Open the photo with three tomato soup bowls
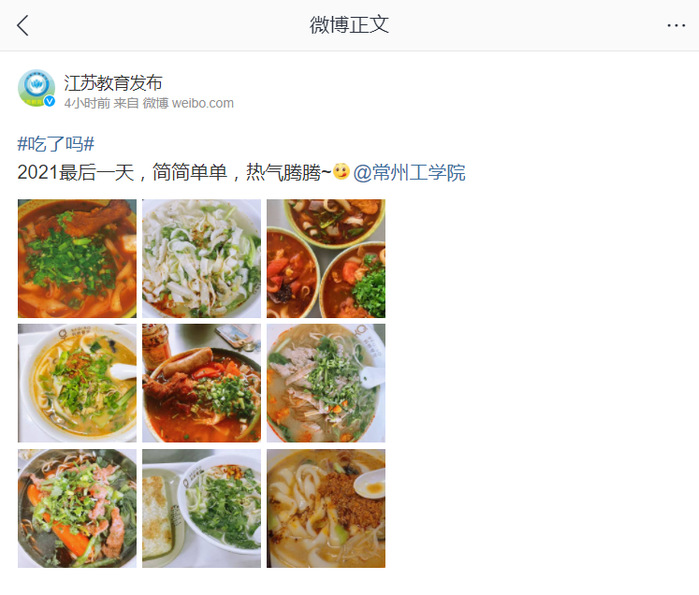 (326, 259)
